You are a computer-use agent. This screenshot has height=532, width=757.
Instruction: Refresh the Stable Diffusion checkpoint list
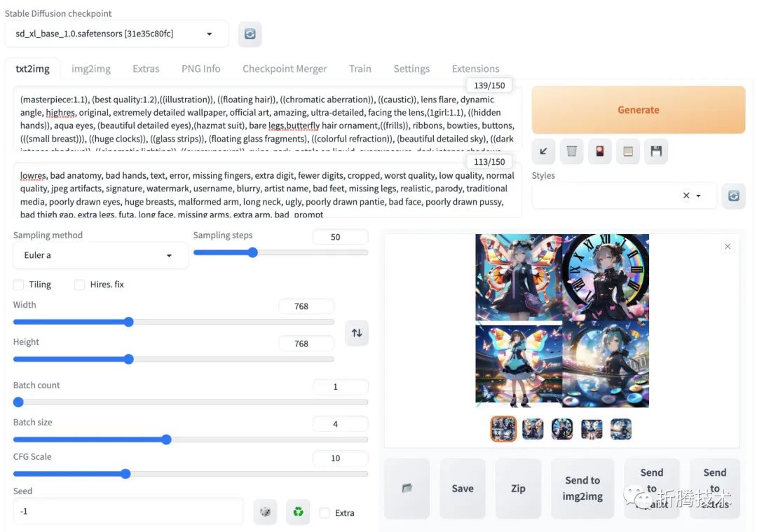coord(250,34)
